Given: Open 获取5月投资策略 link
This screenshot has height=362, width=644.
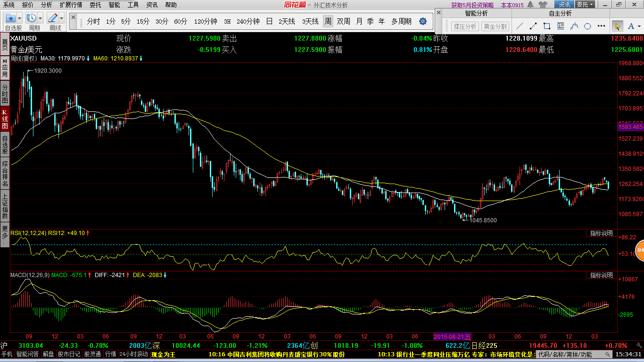Looking at the screenshot, I should [x=472, y=5].
